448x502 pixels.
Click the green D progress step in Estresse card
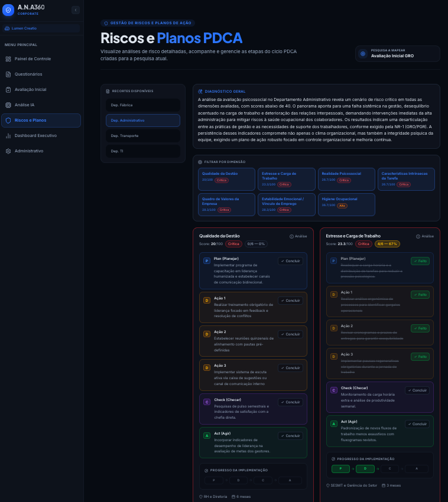coord(365,469)
